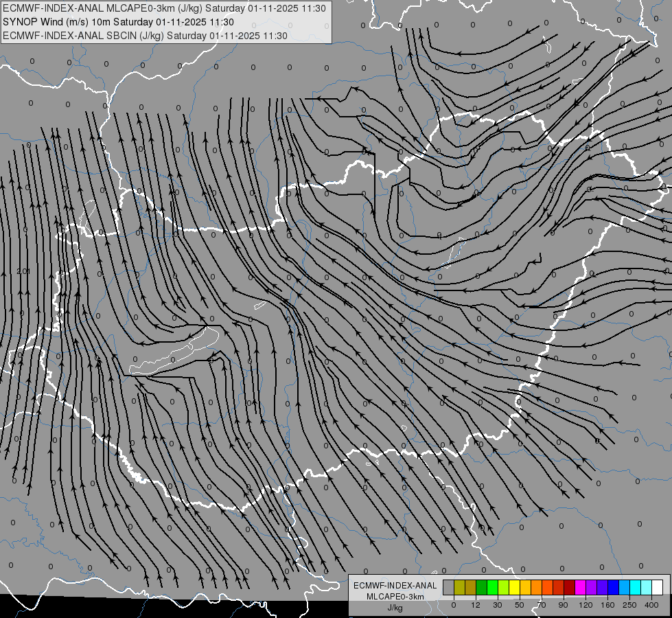Select the red-orange legend swatch
The height and width of the screenshot is (618, 672).
tap(548, 587)
